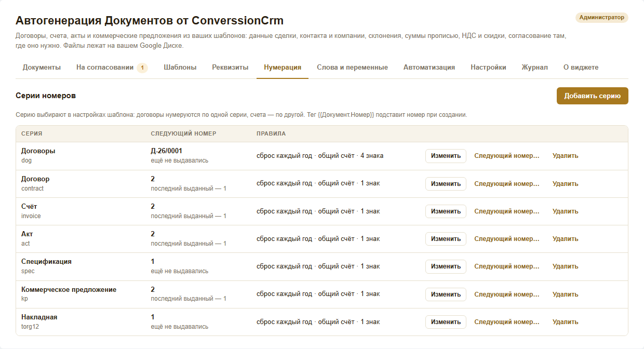This screenshot has height=349, width=644.
Task: Set next number for Спецификация
Action: [x=507, y=266]
